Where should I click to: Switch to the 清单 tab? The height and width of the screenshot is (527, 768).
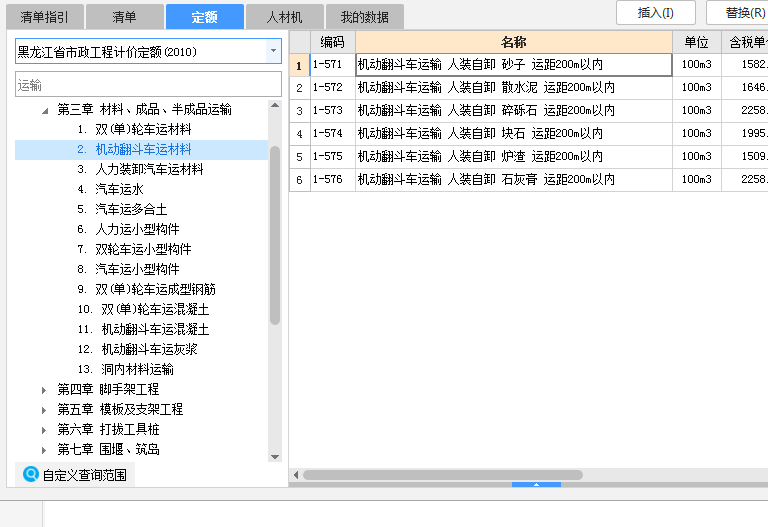124,17
